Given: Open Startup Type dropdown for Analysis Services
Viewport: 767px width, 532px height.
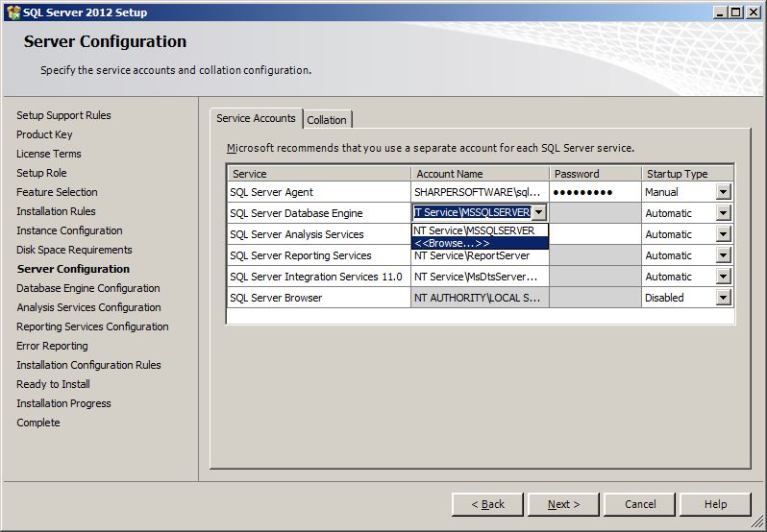Looking at the screenshot, I should click(724, 234).
